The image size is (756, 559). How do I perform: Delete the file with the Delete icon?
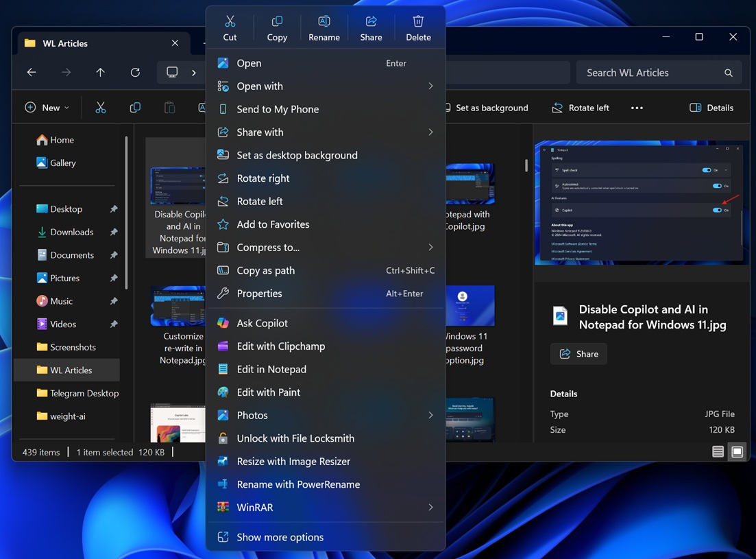pyautogui.click(x=418, y=27)
